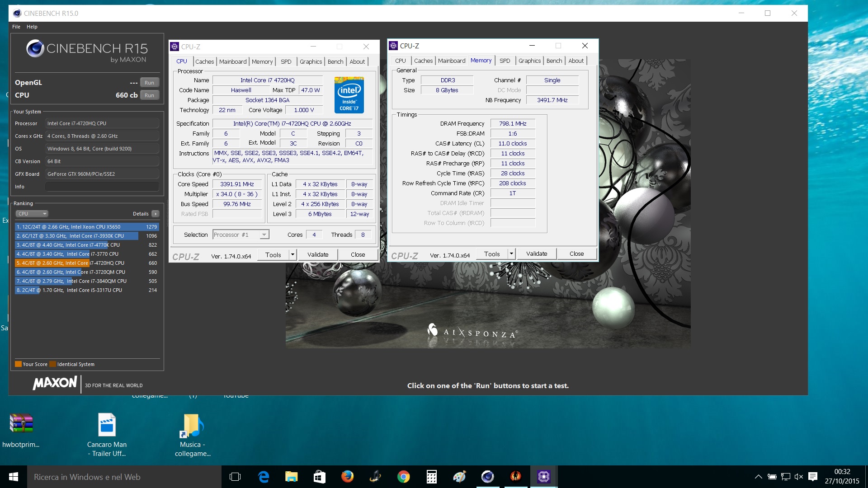Click Validate in right CPU-Z window
The height and width of the screenshot is (488, 868).
point(537,254)
